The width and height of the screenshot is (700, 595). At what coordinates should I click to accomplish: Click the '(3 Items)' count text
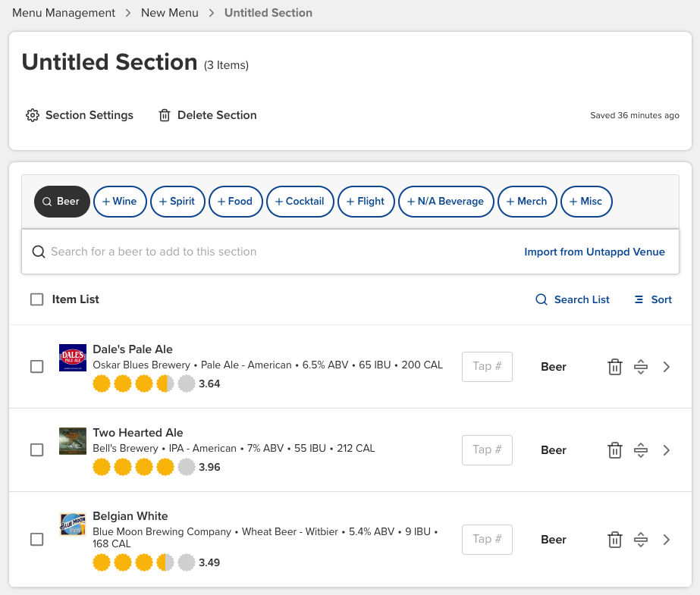[x=226, y=65]
